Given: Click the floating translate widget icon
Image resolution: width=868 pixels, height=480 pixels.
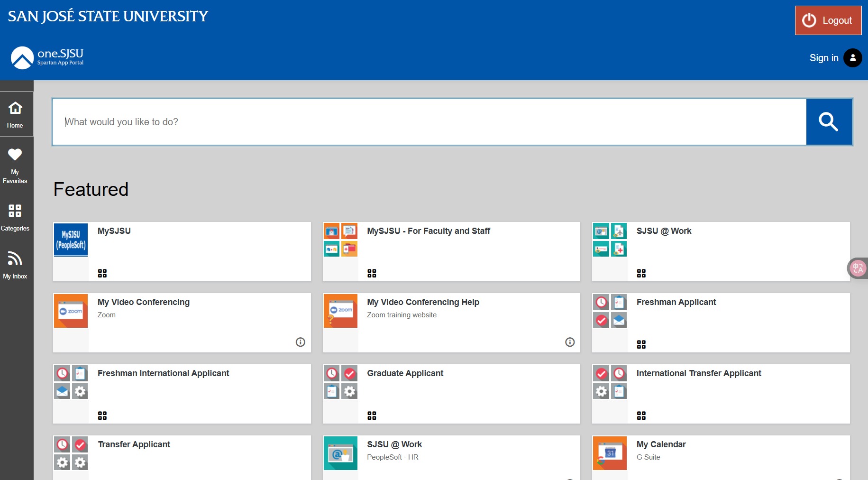Looking at the screenshot, I should click(858, 268).
